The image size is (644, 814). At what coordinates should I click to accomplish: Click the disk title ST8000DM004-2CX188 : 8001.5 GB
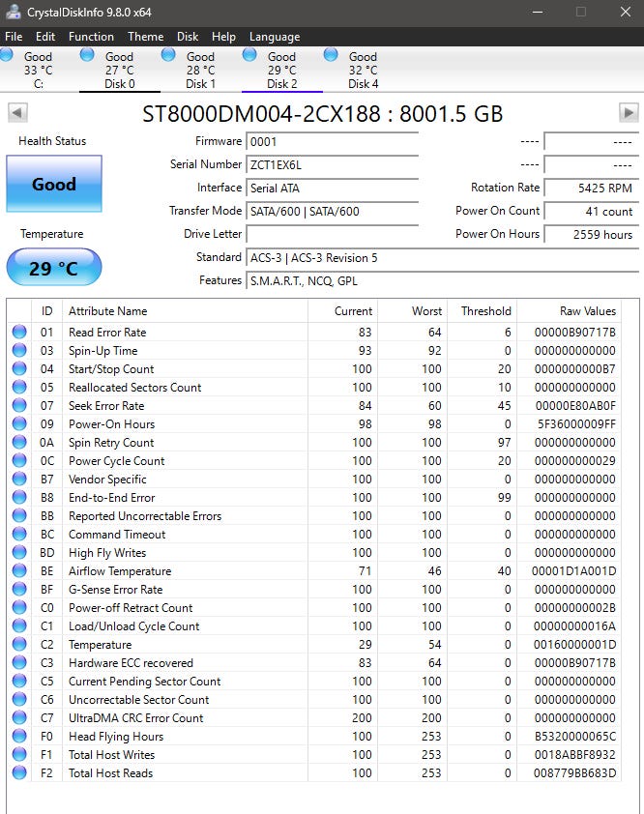323,114
